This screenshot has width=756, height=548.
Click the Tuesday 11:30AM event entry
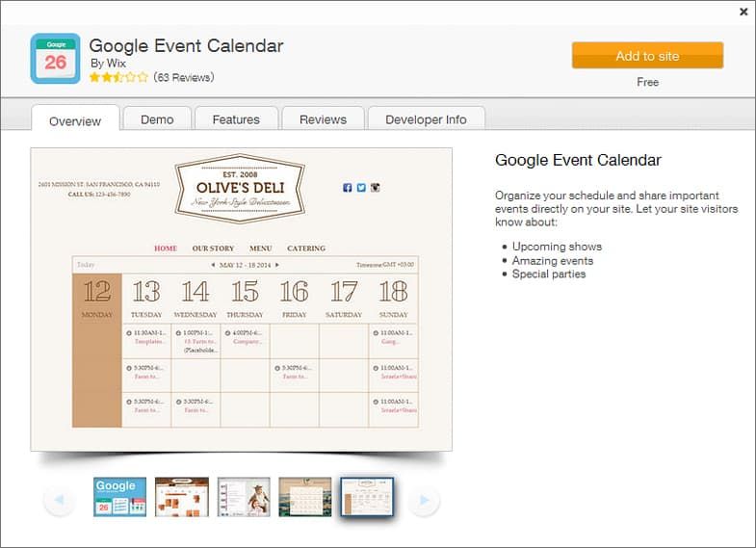pos(146,337)
